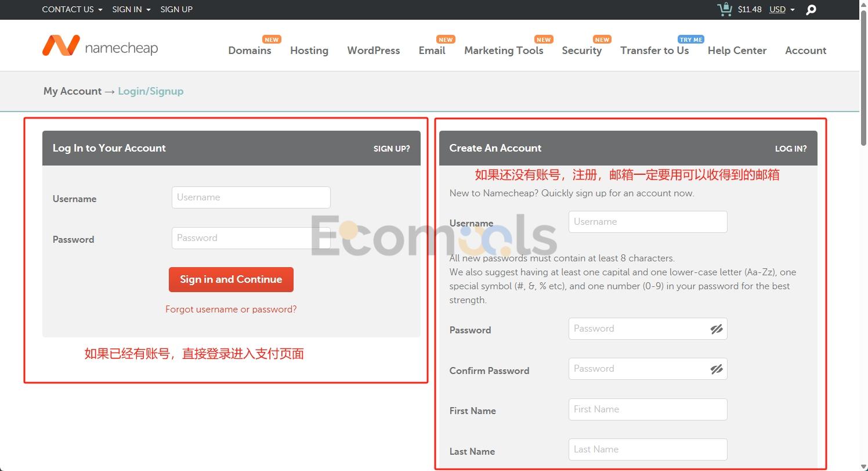The image size is (868, 471).
Task: Open the WordPress menu
Action: pyautogui.click(x=374, y=51)
